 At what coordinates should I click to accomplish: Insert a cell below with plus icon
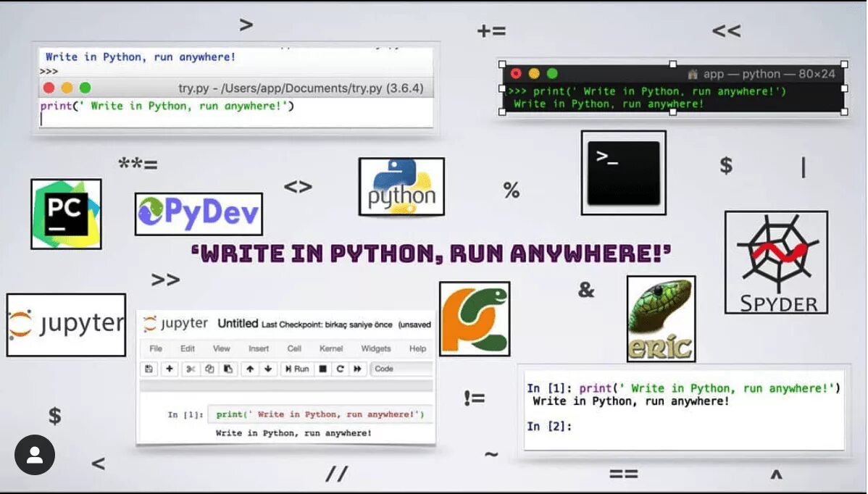click(x=170, y=369)
